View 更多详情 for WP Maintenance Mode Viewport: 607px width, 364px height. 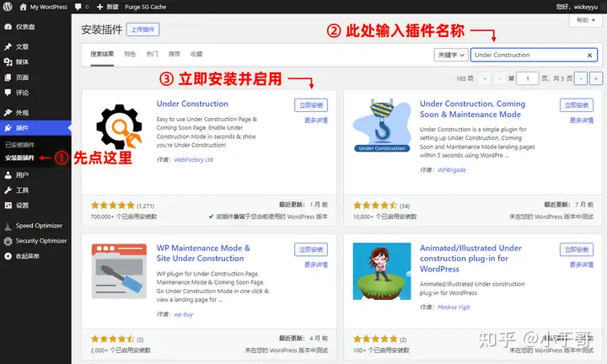316,265
